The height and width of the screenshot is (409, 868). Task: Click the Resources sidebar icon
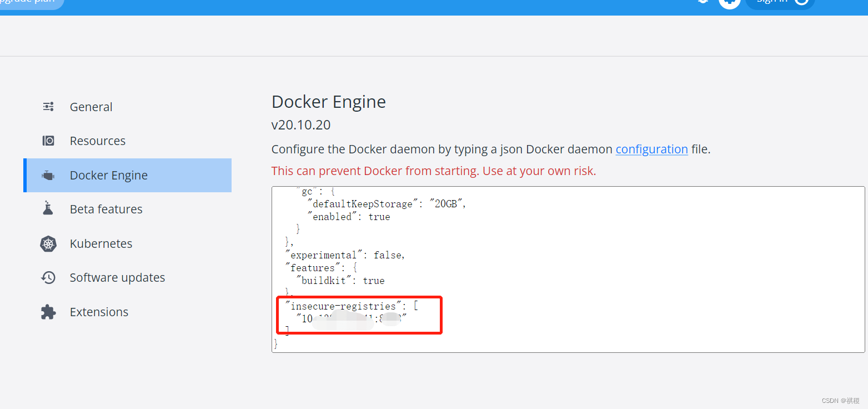pos(48,141)
